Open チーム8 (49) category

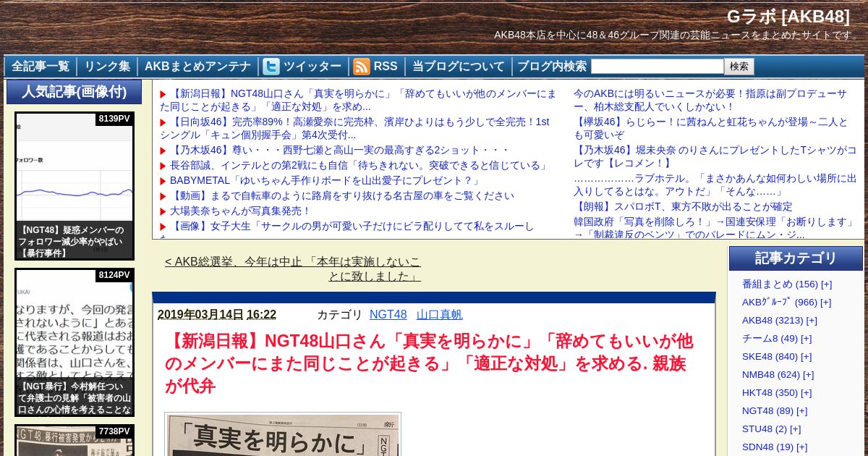pos(770,339)
